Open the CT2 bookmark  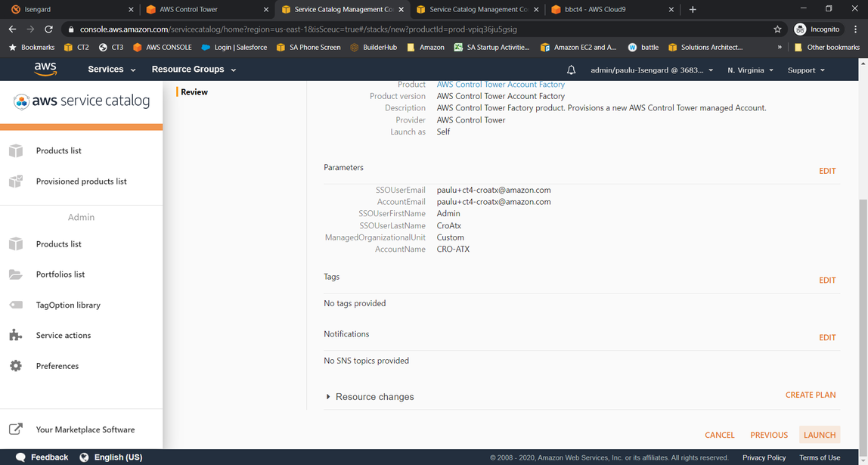point(76,47)
